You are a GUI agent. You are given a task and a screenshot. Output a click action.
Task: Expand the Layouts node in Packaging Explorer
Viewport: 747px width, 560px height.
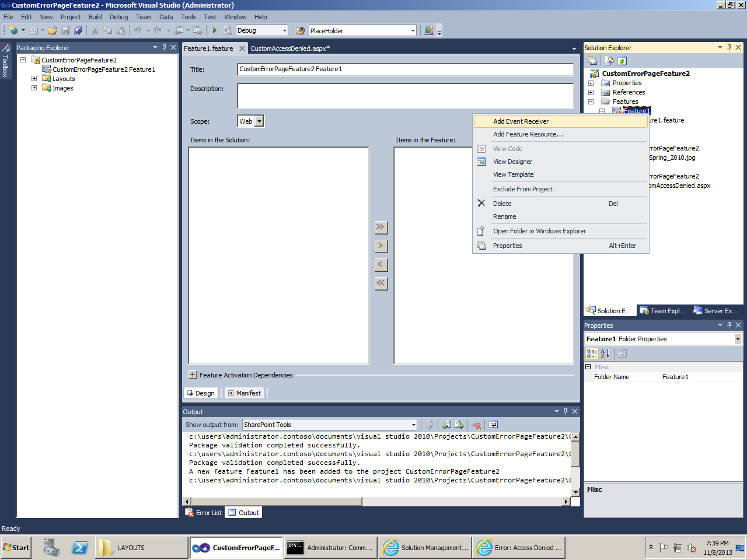[34, 79]
